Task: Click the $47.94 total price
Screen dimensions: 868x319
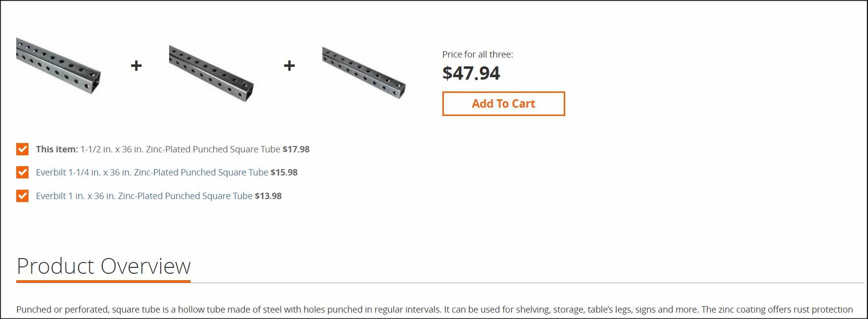Action: pyautogui.click(x=471, y=73)
